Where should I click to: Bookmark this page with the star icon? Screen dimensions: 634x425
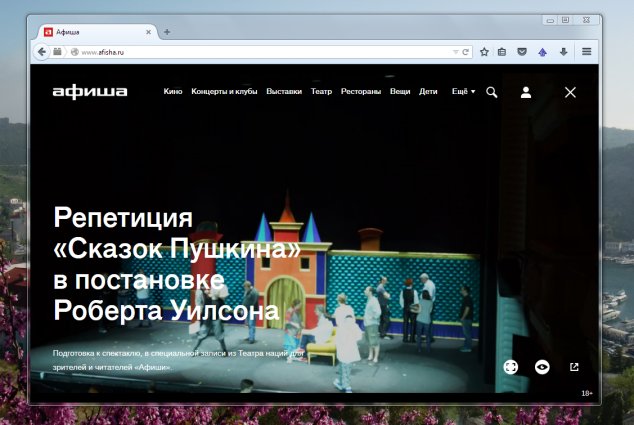(484, 52)
